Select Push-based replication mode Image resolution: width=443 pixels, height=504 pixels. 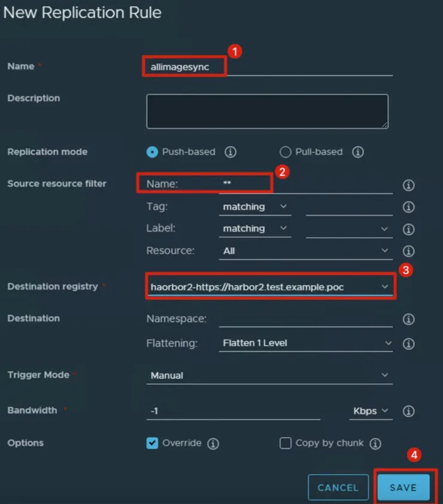coord(152,151)
